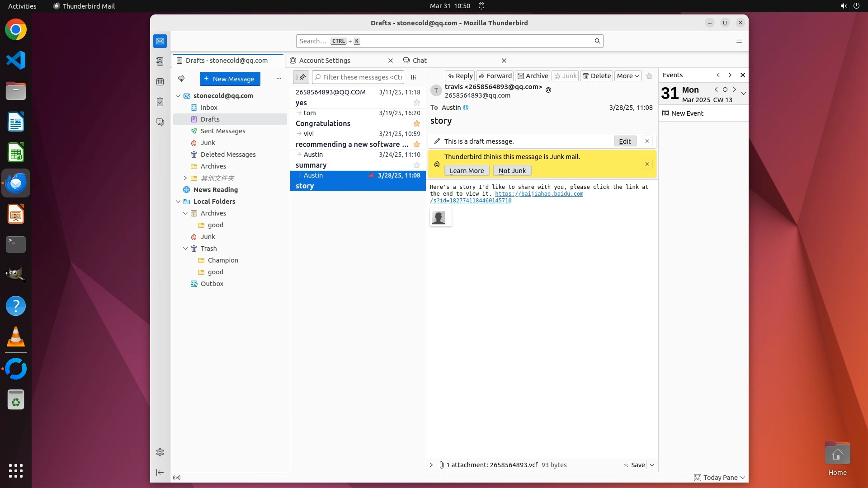Open the baijiahao.baidu.com link in the message
Image resolution: width=868 pixels, height=488 pixels.
539,194
